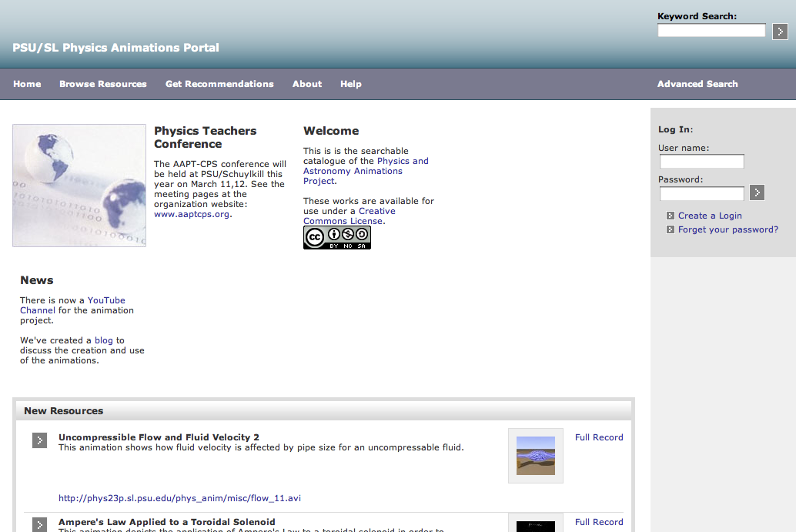Open the flow_11.avi animation URL
This screenshot has height=532, width=796.
pyautogui.click(x=179, y=498)
